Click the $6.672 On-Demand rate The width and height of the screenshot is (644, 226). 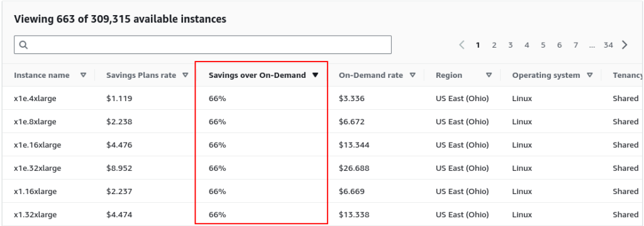[x=352, y=122]
